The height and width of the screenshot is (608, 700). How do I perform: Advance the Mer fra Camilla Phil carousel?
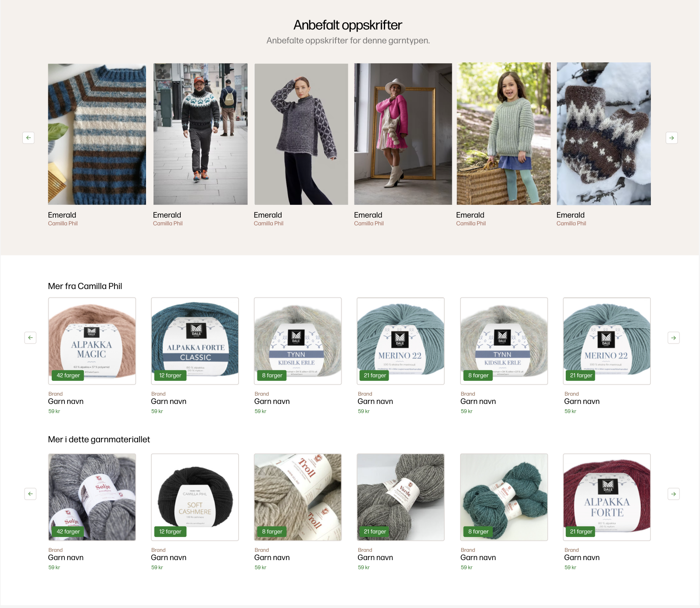coord(674,338)
